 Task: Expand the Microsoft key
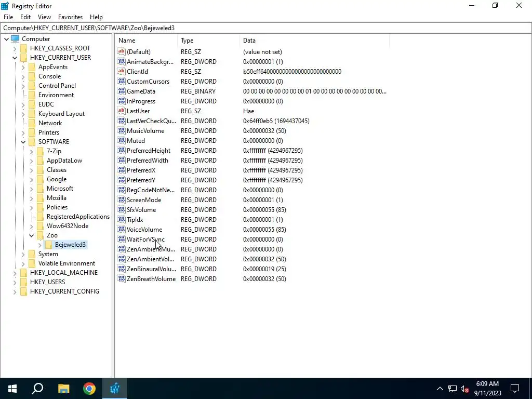31,189
